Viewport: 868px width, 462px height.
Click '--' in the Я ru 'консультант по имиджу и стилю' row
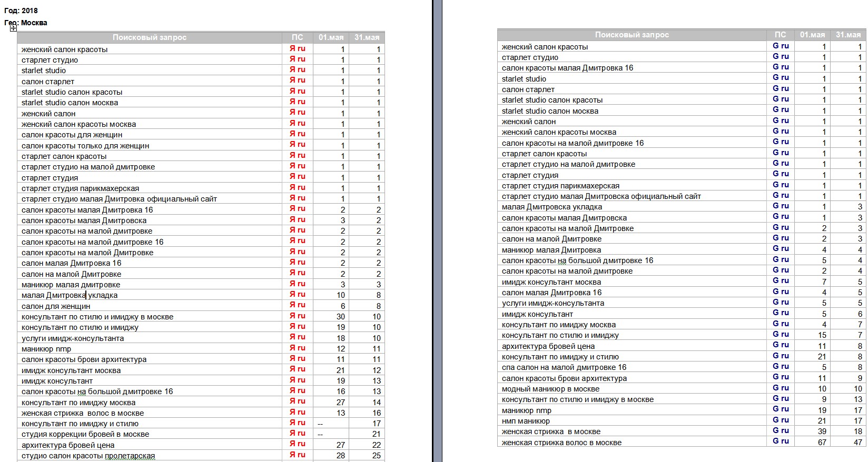(x=320, y=424)
